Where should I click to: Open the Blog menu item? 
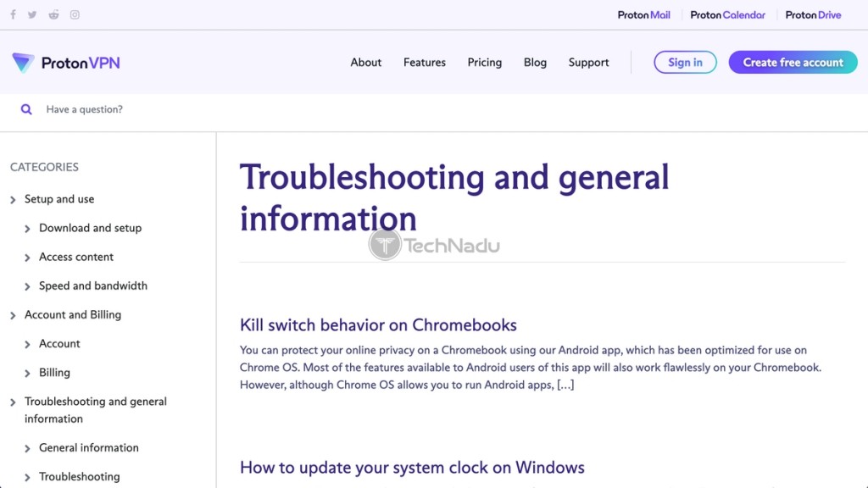point(535,63)
